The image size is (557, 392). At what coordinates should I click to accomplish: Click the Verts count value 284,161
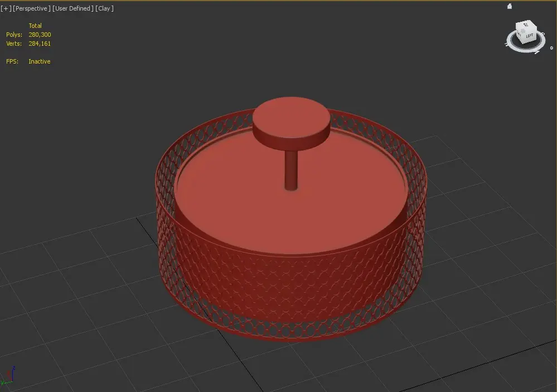[x=40, y=43]
